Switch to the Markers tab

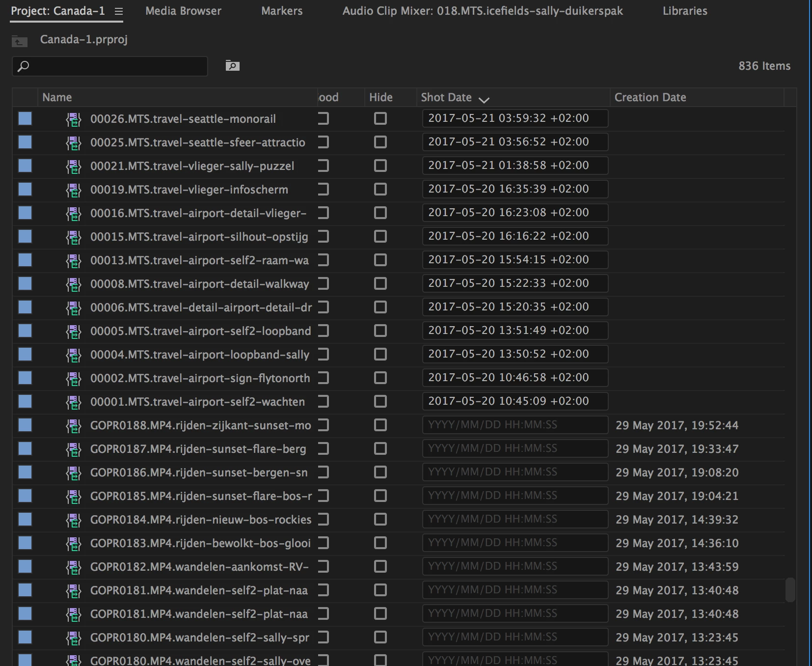(x=282, y=11)
